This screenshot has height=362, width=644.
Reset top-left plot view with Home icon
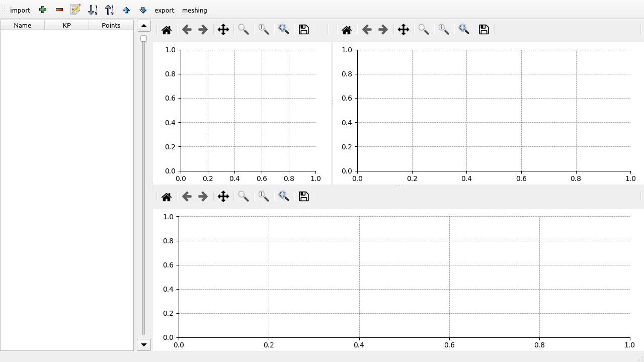(x=167, y=30)
